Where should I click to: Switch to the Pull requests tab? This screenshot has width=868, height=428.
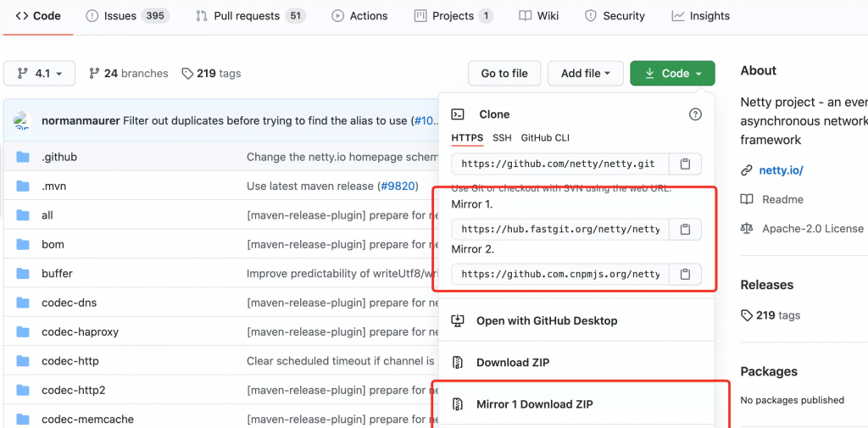[251, 16]
